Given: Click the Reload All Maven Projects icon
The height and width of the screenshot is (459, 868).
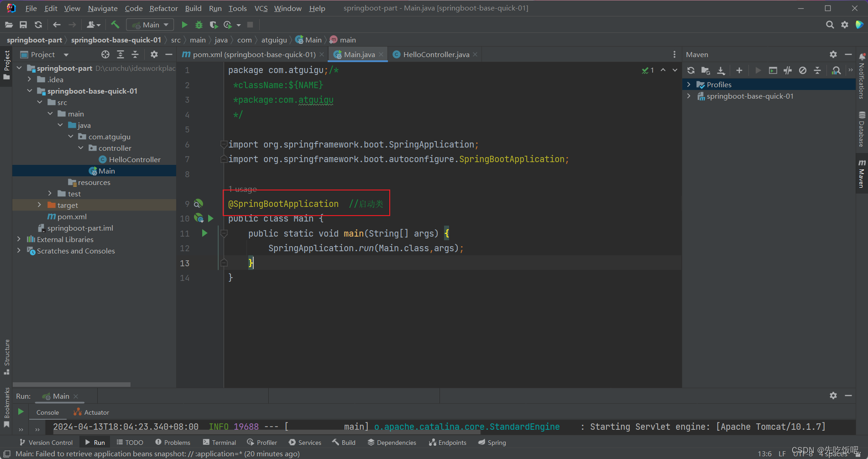Looking at the screenshot, I should click(x=690, y=70).
